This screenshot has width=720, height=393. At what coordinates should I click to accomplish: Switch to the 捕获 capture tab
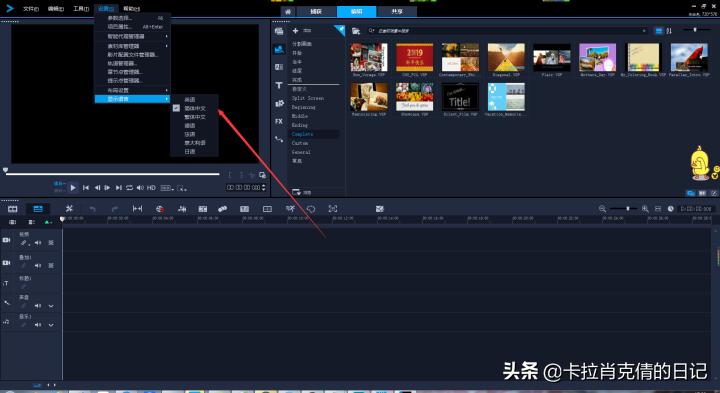(x=316, y=11)
